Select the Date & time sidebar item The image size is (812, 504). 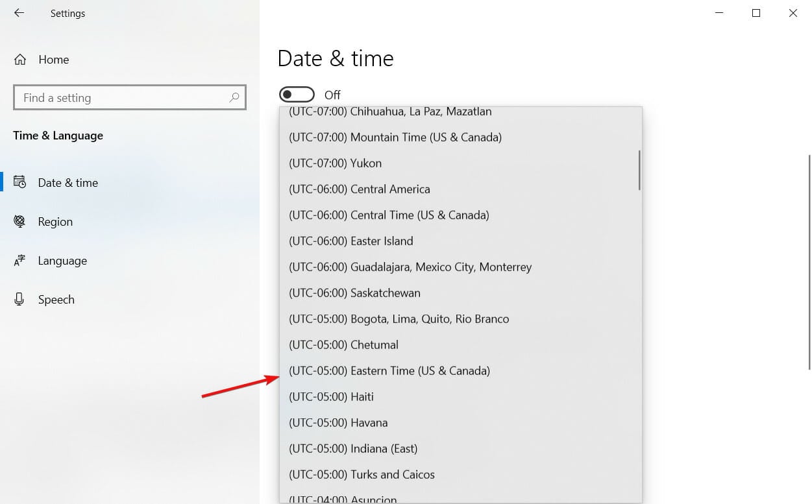click(130, 183)
